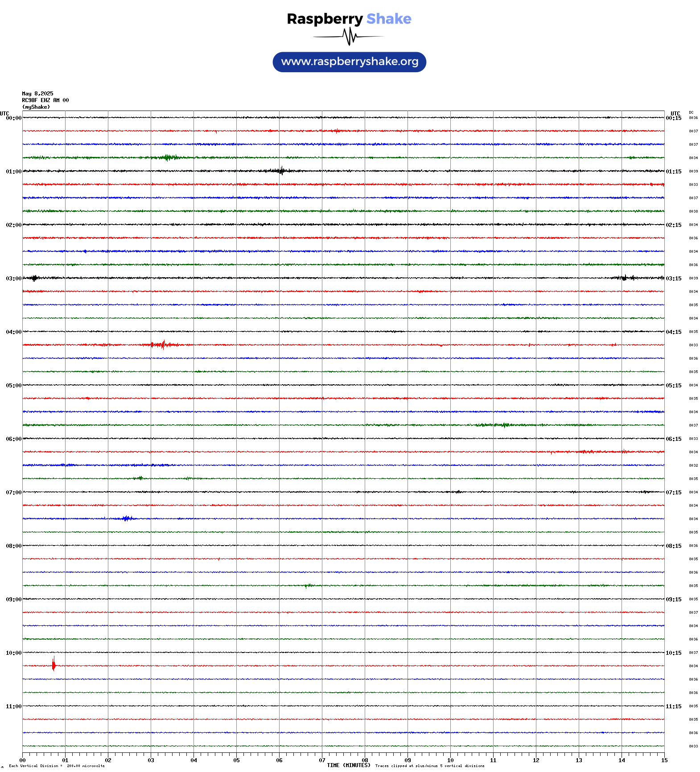This screenshot has width=700, height=772.
Task: Select the (myShake) label
Action: pos(36,107)
